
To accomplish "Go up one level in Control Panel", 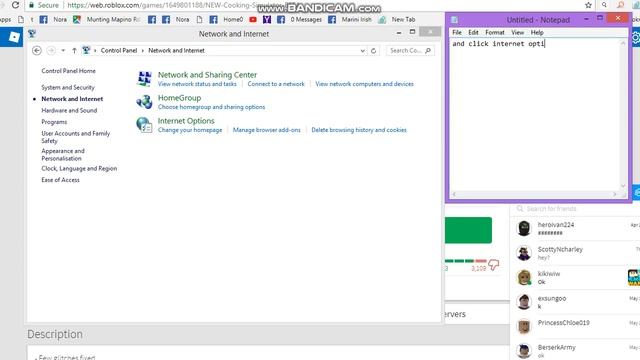I will point(74,51).
